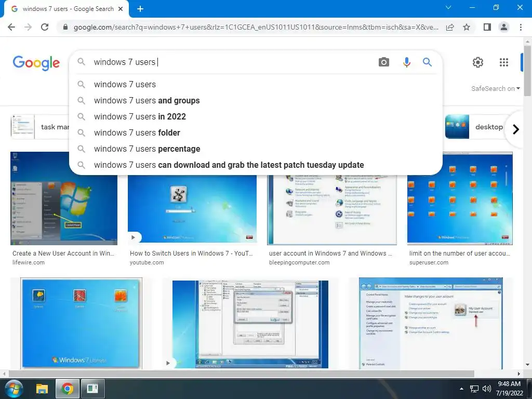Click the padlock site info icon
The width and height of the screenshot is (532, 399).
[x=65, y=27]
